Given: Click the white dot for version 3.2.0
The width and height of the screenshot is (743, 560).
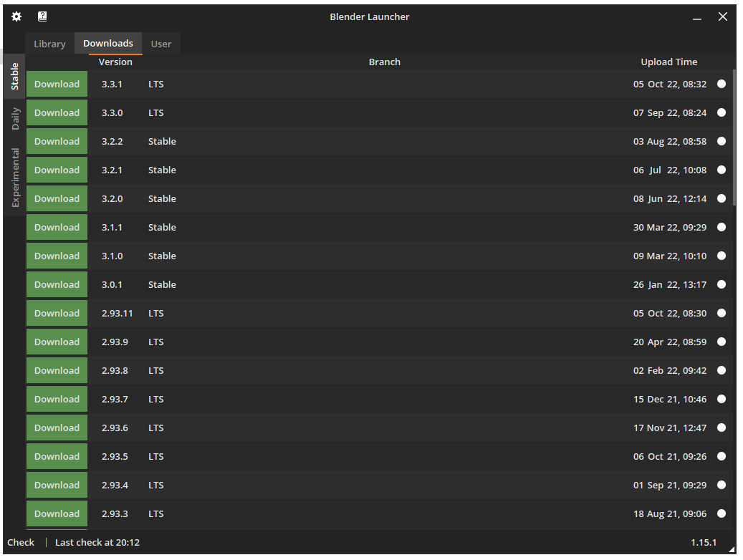Looking at the screenshot, I should click(x=722, y=198).
